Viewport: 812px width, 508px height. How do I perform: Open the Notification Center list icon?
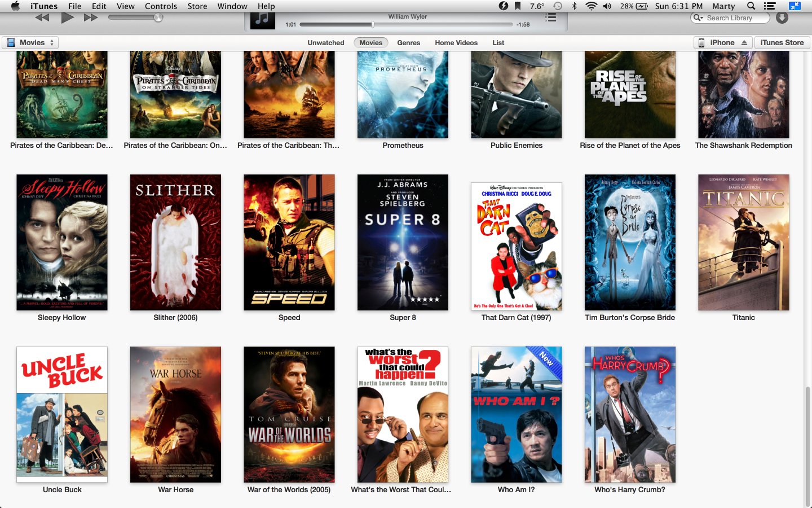[770, 6]
